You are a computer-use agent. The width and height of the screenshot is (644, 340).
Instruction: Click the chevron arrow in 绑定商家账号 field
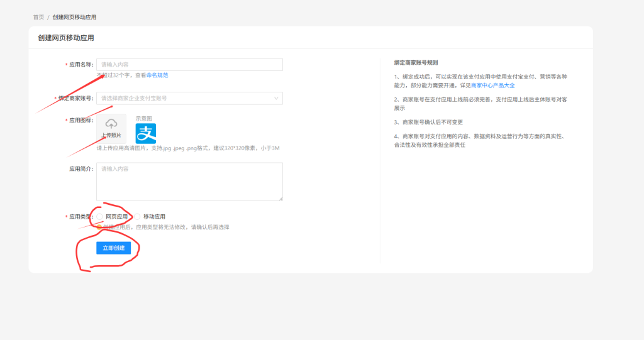point(276,98)
